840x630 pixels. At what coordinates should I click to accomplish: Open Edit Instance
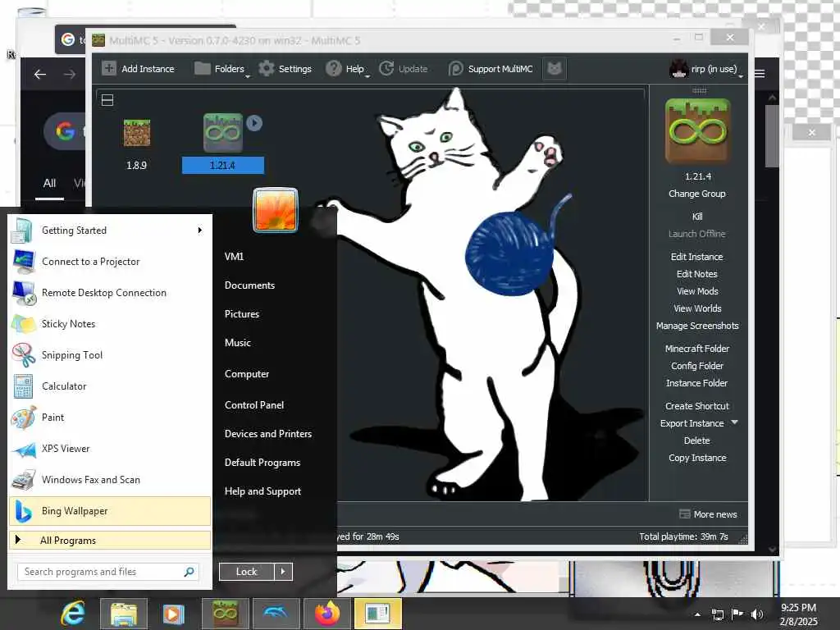click(697, 257)
